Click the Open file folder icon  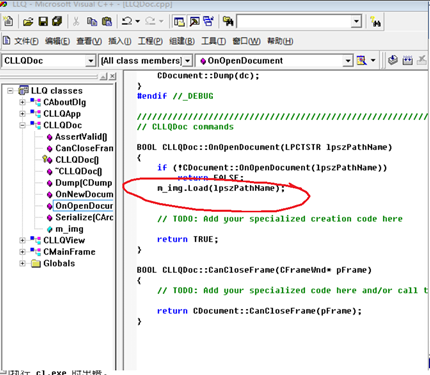click(x=28, y=22)
